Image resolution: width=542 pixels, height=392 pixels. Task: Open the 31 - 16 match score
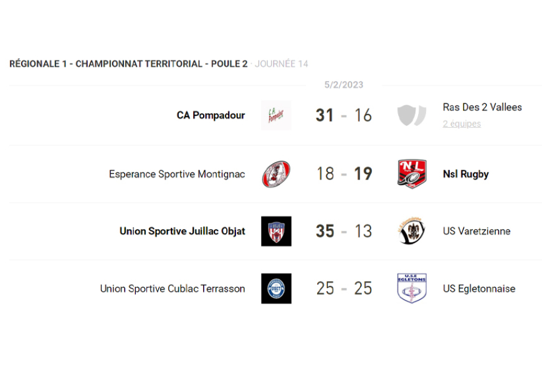pos(344,115)
